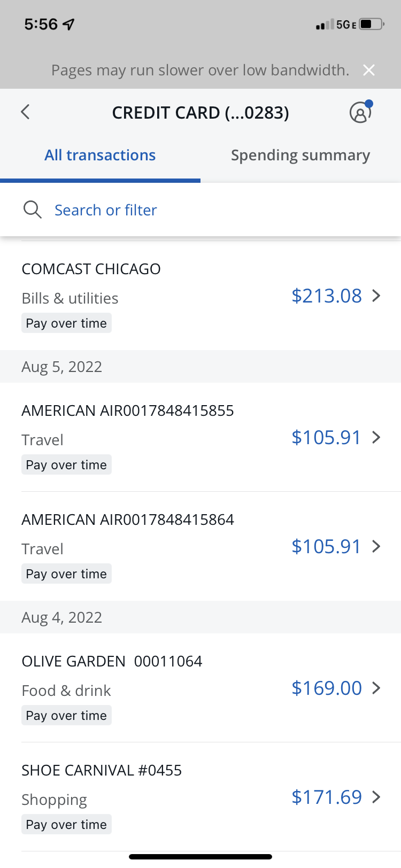The height and width of the screenshot is (868, 401).
Task: Open the profile icon with notification dot
Action: (360, 112)
